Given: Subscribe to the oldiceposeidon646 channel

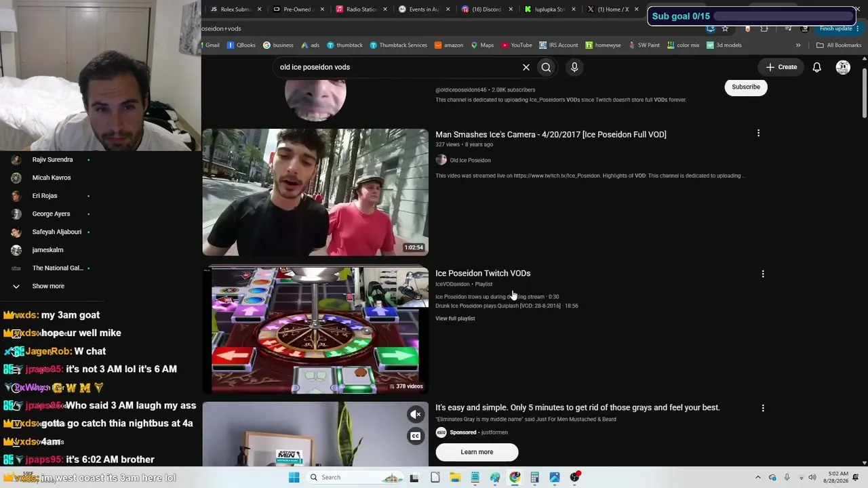Looking at the screenshot, I should tap(746, 87).
